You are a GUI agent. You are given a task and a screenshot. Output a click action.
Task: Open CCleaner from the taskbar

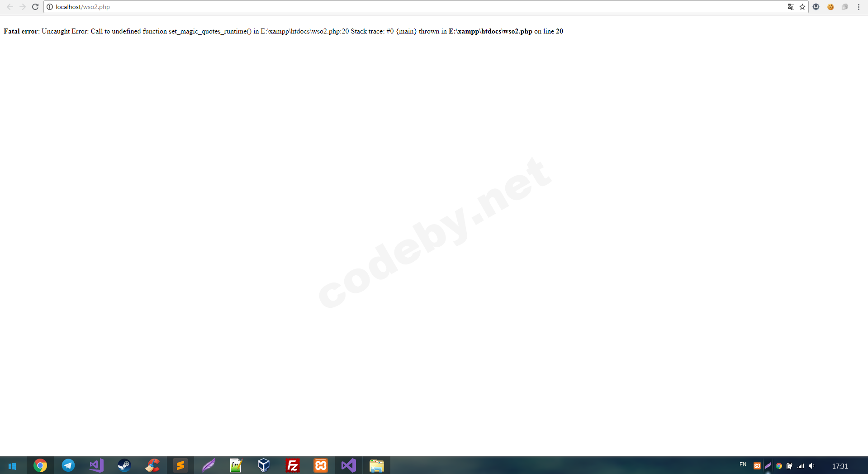click(x=152, y=465)
